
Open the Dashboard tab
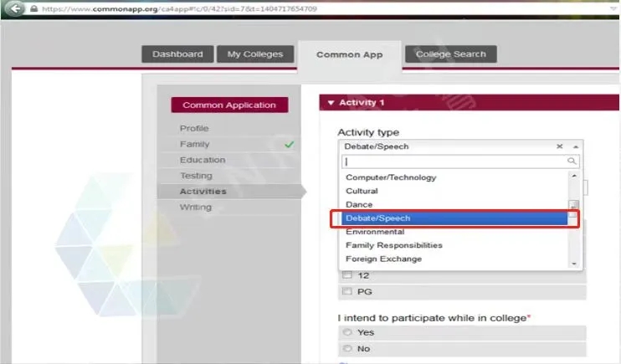177,54
